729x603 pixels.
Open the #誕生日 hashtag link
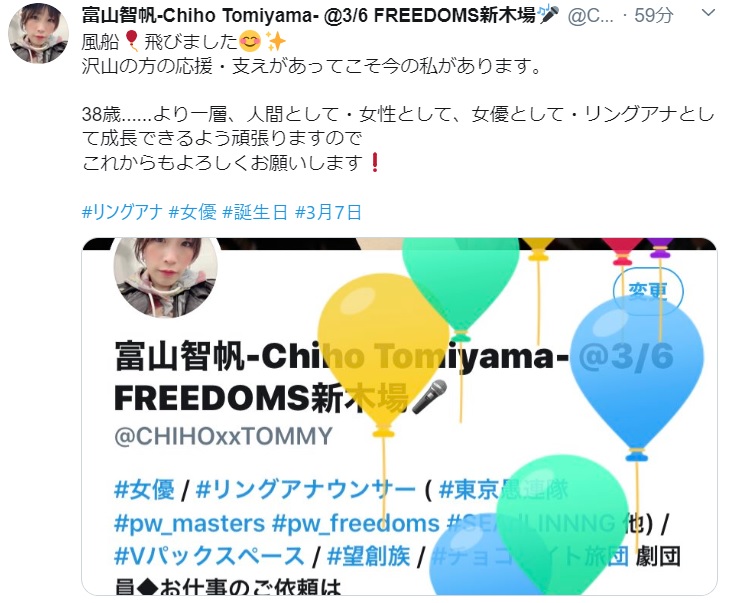(255, 212)
